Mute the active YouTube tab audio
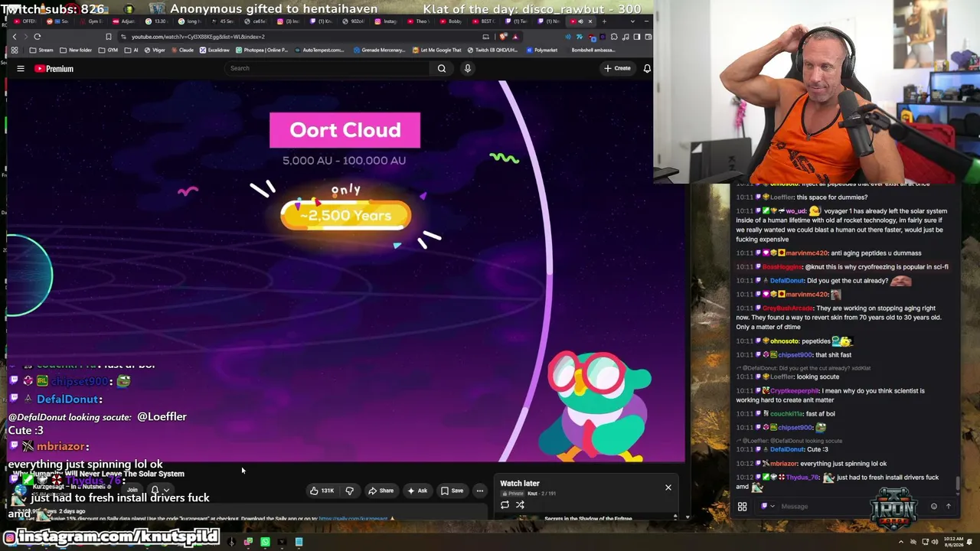Image resolution: width=980 pixels, height=551 pixels. [579, 21]
